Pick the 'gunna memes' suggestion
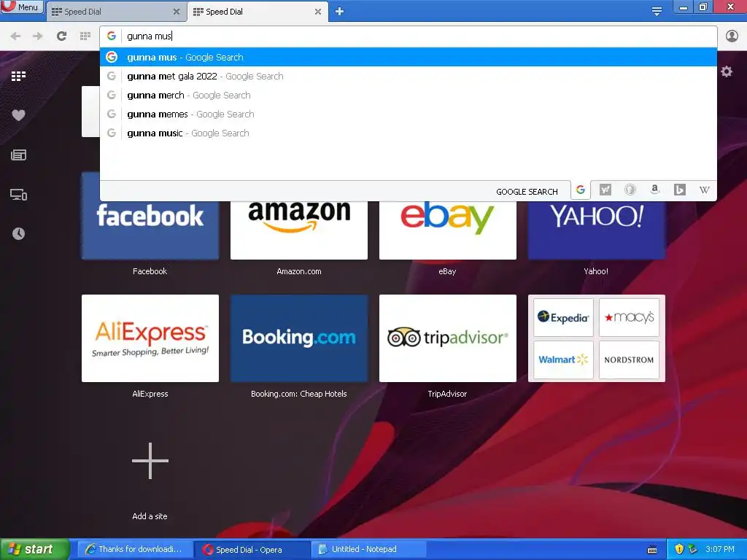The width and height of the screenshot is (747, 560). coord(409,114)
